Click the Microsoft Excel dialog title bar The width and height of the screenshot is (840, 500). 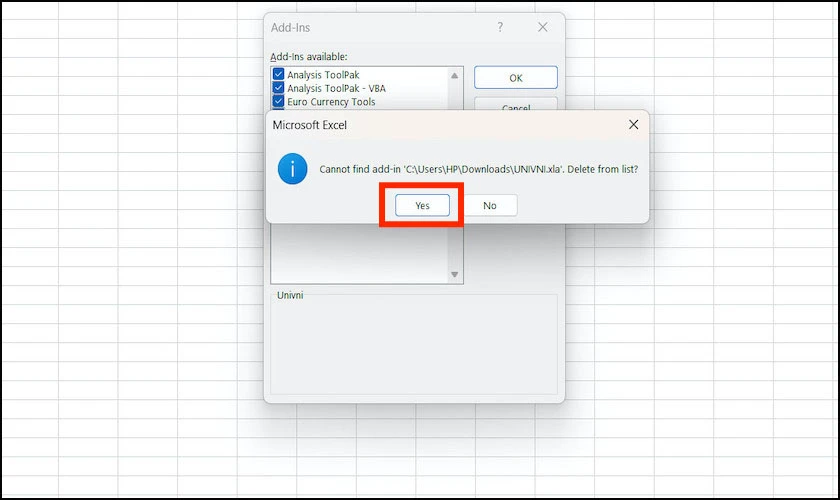(x=445, y=125)
